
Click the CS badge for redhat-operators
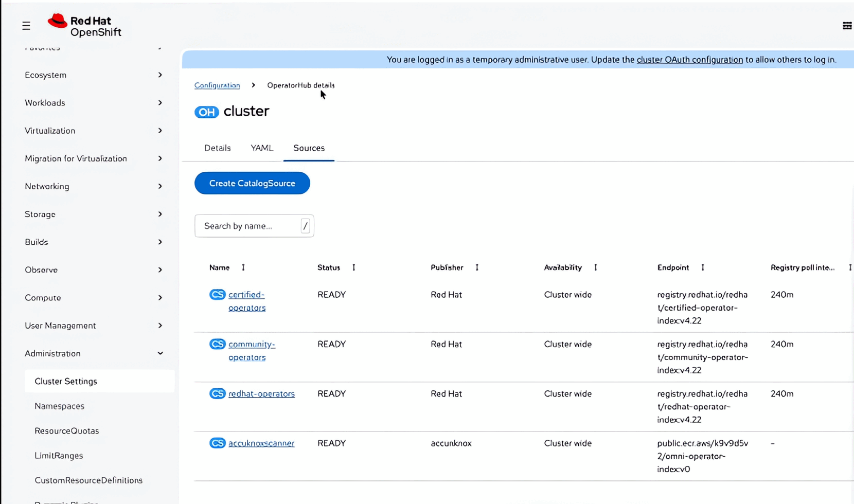point(218,393)
